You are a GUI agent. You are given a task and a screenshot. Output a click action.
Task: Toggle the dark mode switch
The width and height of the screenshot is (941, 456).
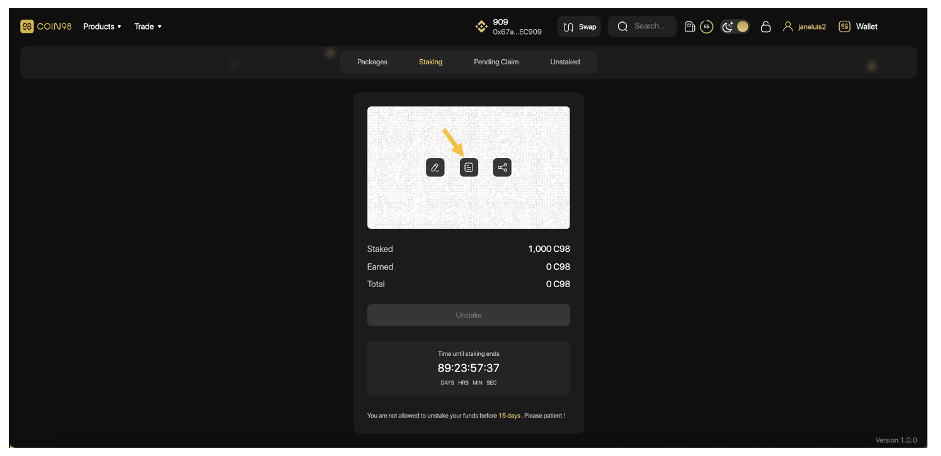pyautogui.click(x=735, y=27)
